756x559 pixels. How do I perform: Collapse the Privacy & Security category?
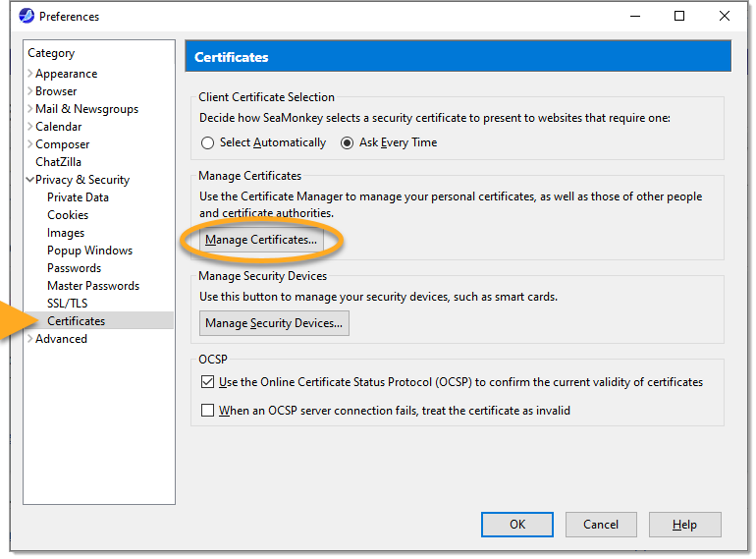(x=30, y=180)
